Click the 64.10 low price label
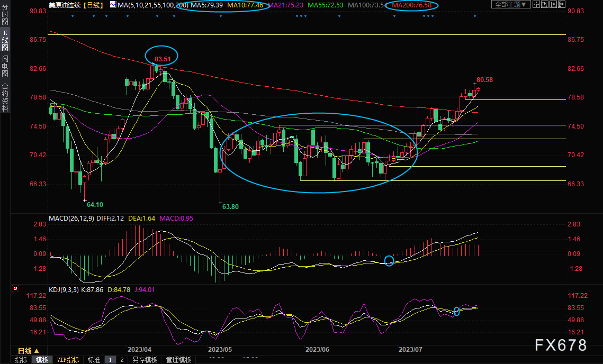603x364 pixels. pyautogui.click(x=95, y=205)
